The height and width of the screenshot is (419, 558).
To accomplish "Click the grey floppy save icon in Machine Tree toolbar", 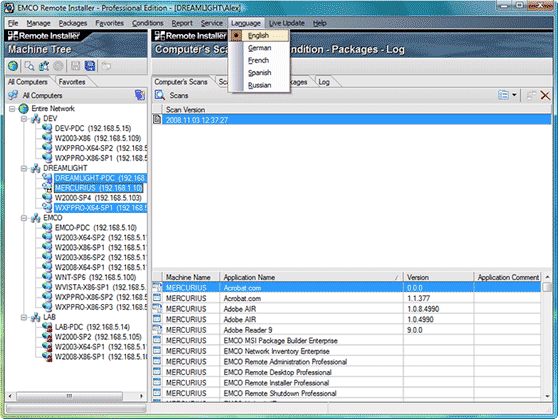I will (x=75, y=66).
